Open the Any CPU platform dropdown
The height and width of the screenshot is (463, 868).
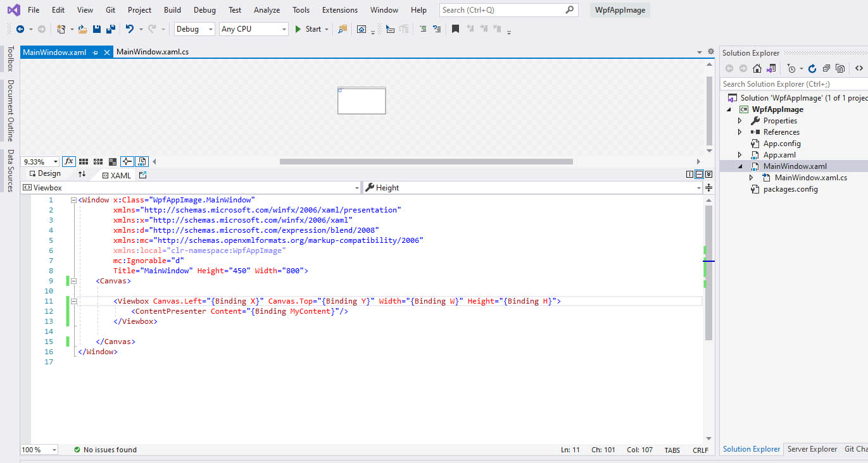253,29
